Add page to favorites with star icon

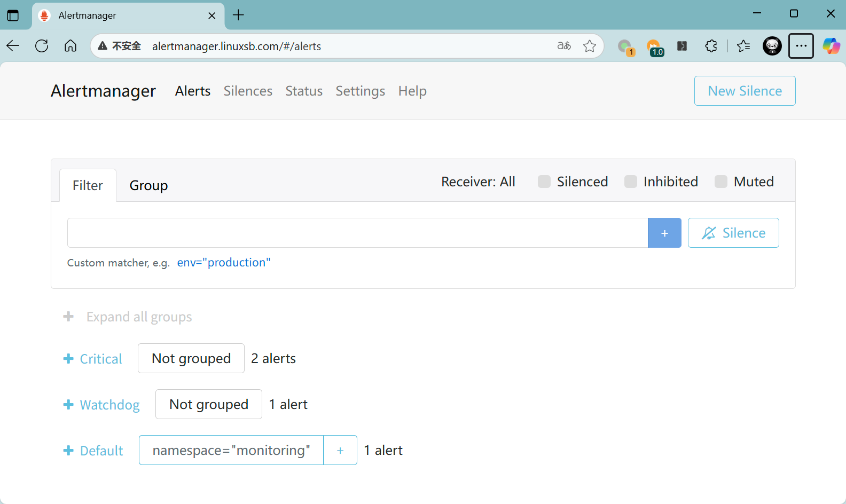(590, 46)
